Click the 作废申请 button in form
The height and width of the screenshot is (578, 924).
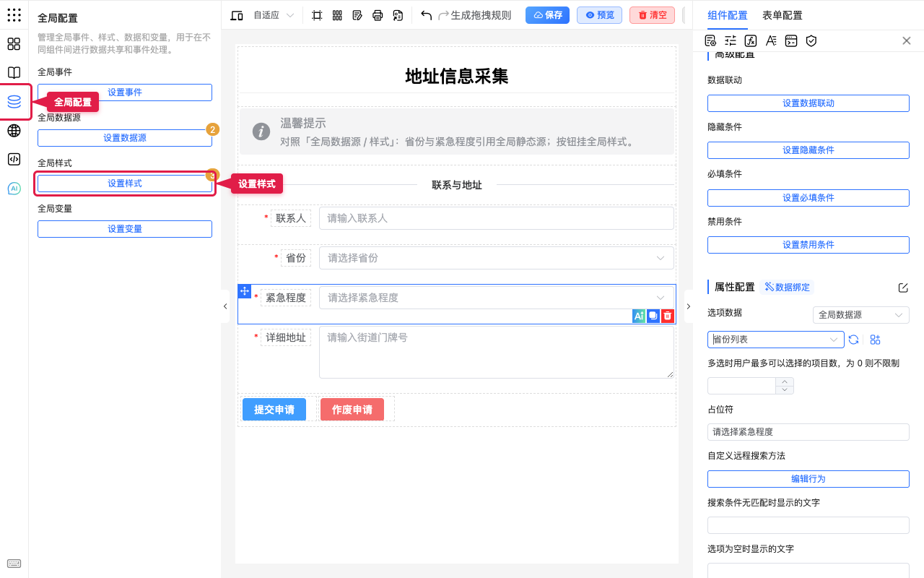352,410
